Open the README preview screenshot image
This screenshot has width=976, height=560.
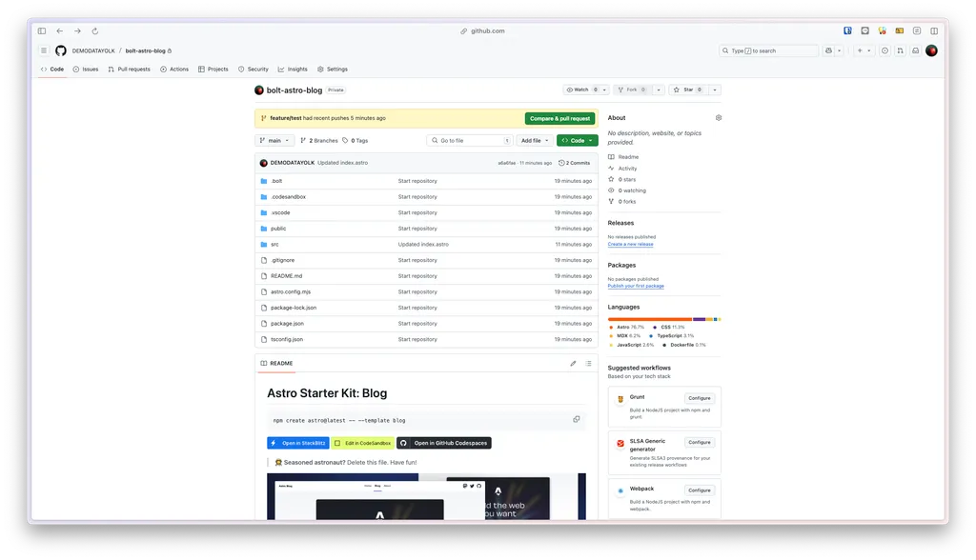click(x=426, y=496)
